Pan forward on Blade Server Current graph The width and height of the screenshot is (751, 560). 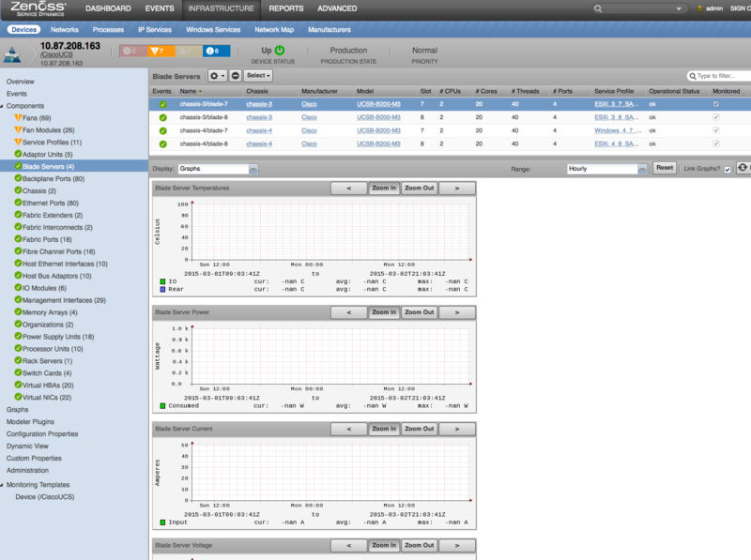pos(457,429)
